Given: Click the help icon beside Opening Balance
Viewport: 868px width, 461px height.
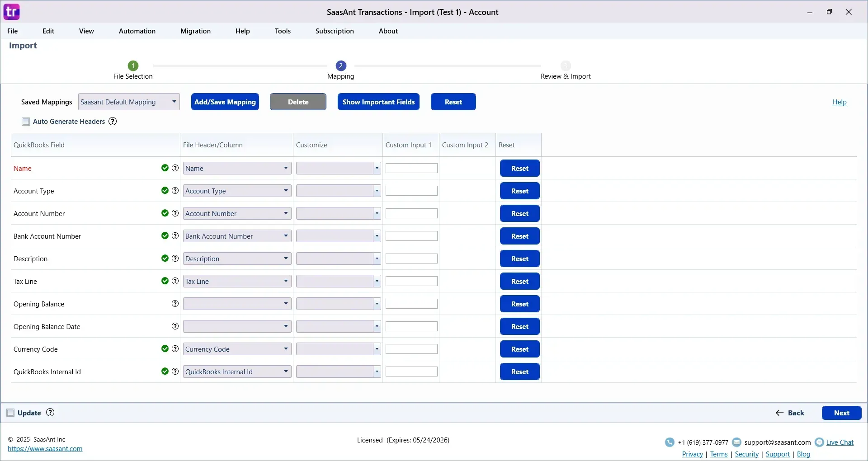Looking at the screenshot, I should [x=175, y=304].
